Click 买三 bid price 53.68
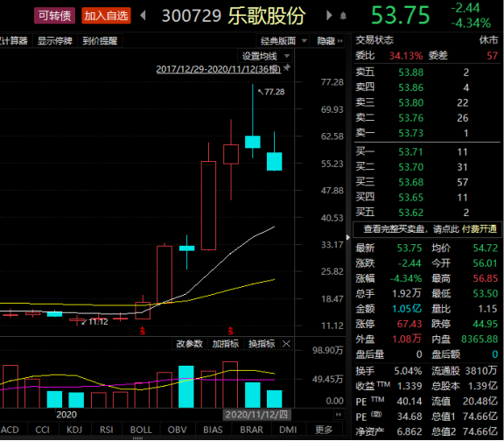Screen dimensions: 504x441 coord(410,182)
